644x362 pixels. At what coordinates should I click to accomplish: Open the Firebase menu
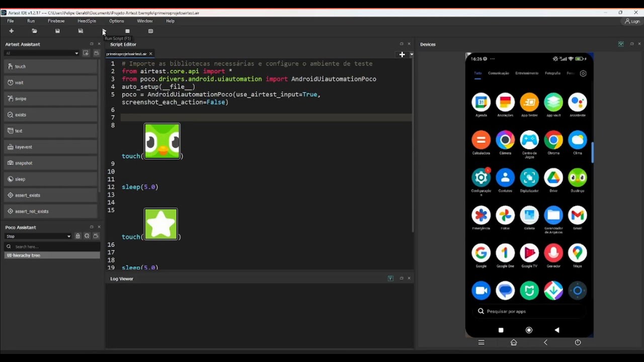point(56,21)
